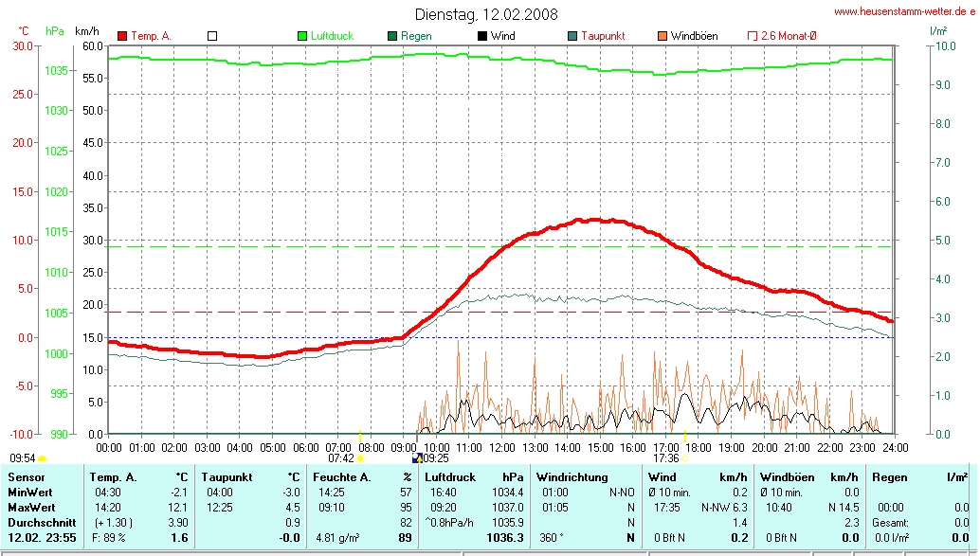Select the Sensor column header

pos(26,477)
